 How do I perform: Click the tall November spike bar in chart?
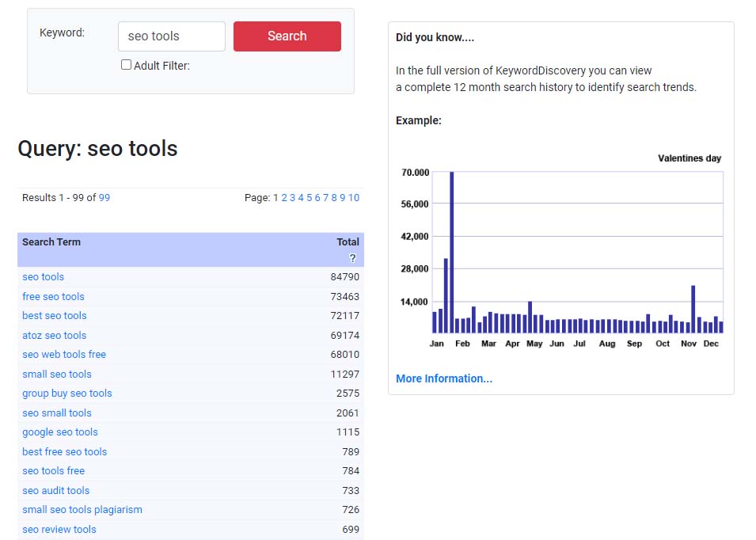pos(693,309)
